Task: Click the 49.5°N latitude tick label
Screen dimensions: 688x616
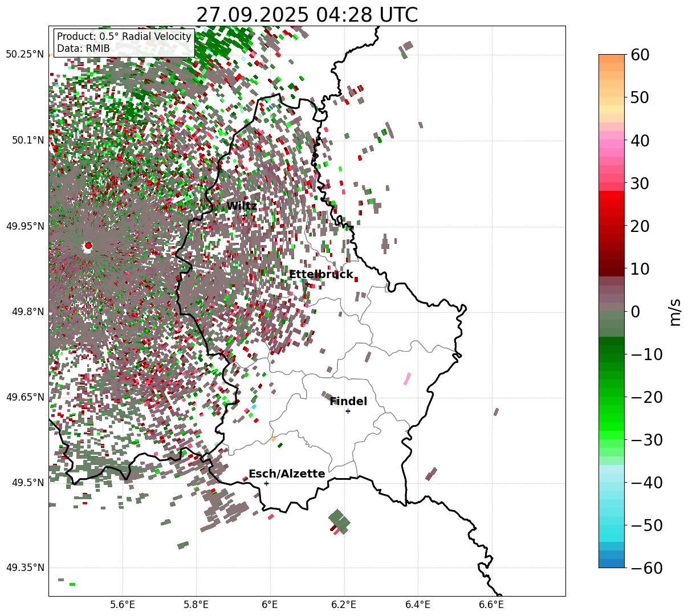Action: click(27, 483)
